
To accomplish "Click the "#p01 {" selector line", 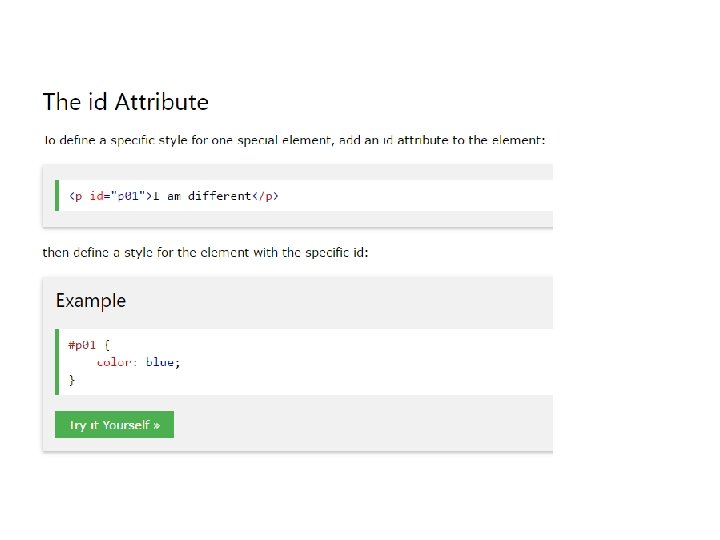I will coord(89,344).
